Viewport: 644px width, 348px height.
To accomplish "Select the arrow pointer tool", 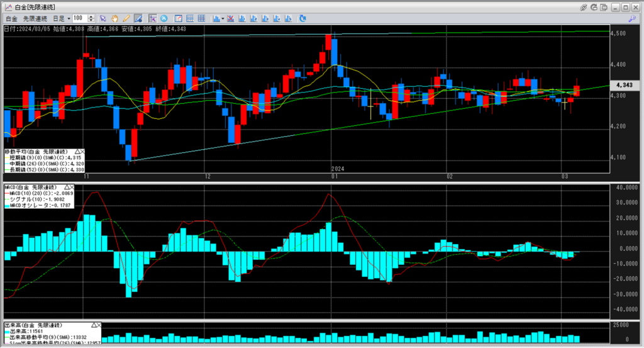I will click(x=103, y=18).
